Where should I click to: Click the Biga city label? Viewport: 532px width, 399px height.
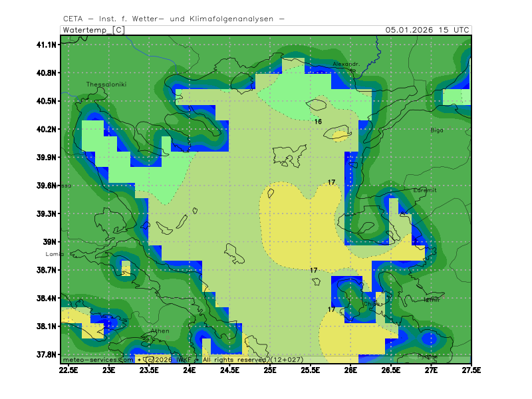click(436, 130)
